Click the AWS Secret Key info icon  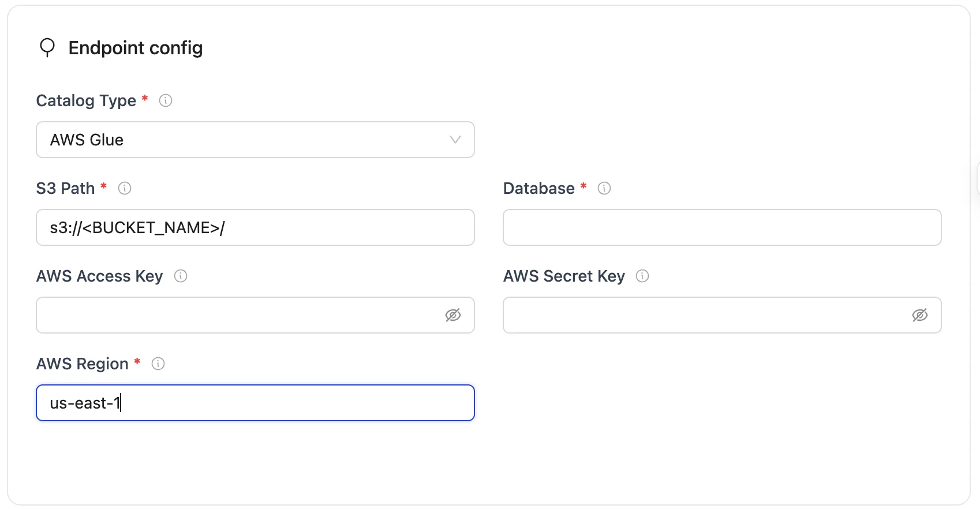(642, 276)
